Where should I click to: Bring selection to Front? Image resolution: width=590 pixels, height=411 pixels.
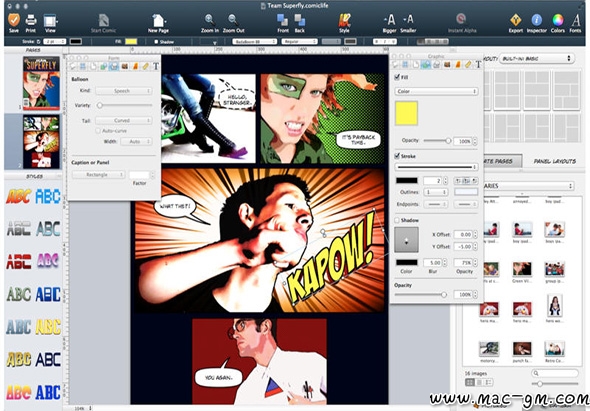(283, 20)
